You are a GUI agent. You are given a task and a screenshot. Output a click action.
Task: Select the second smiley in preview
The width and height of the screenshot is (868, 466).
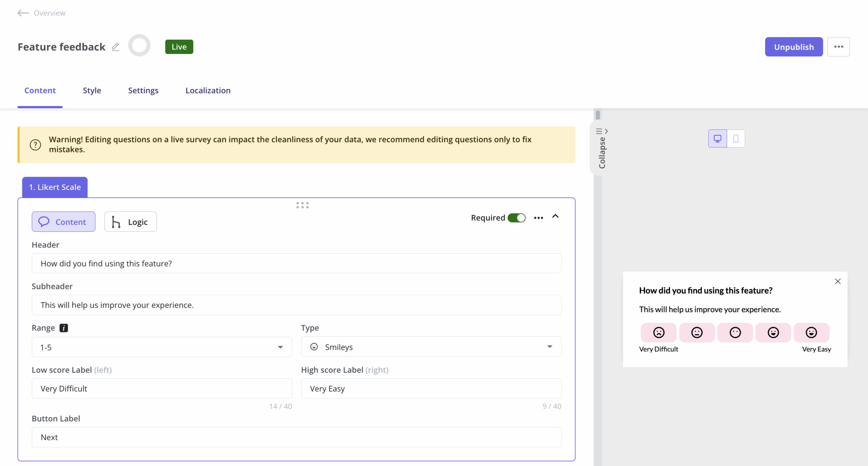click(x=697, y=332)
